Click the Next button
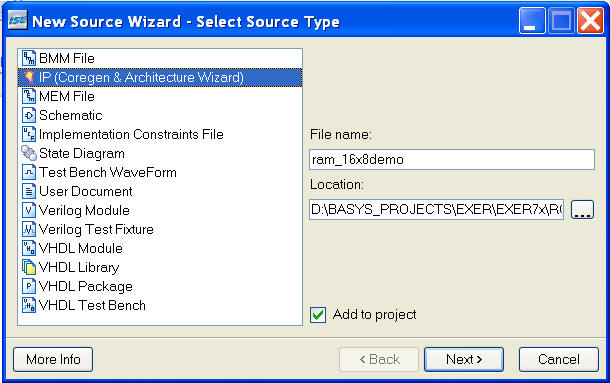This screenshot has height=383, width=610. (x=464, y=360)
